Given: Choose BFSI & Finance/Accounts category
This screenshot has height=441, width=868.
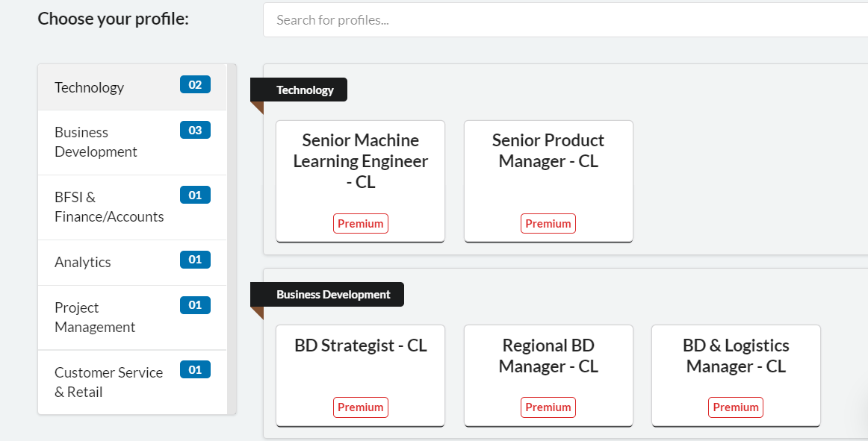Looking at the screenshot, I should [x=109, y=207].
